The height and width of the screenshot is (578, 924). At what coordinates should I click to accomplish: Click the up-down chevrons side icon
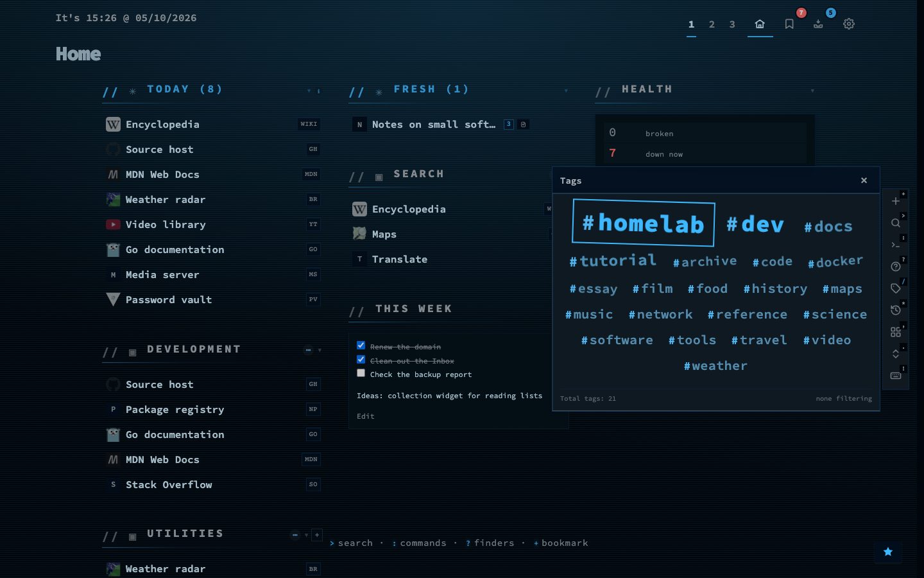pyautogui.click(x=896, y=354)
